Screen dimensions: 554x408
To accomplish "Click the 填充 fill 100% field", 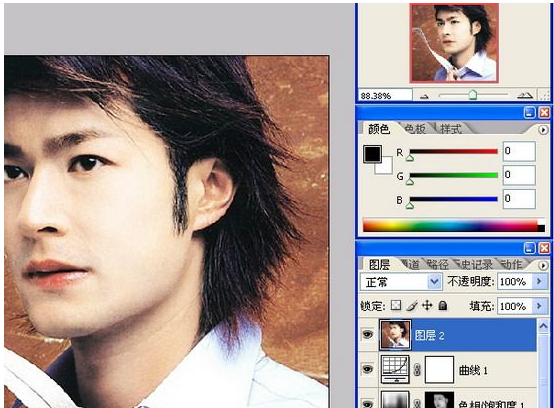I will (x=514, y=306).
